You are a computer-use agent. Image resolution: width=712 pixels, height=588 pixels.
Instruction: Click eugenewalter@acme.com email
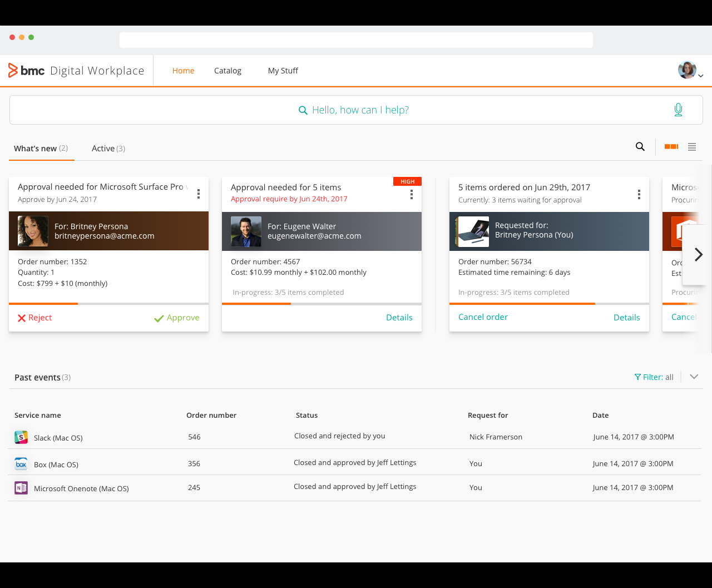point(314,236)
